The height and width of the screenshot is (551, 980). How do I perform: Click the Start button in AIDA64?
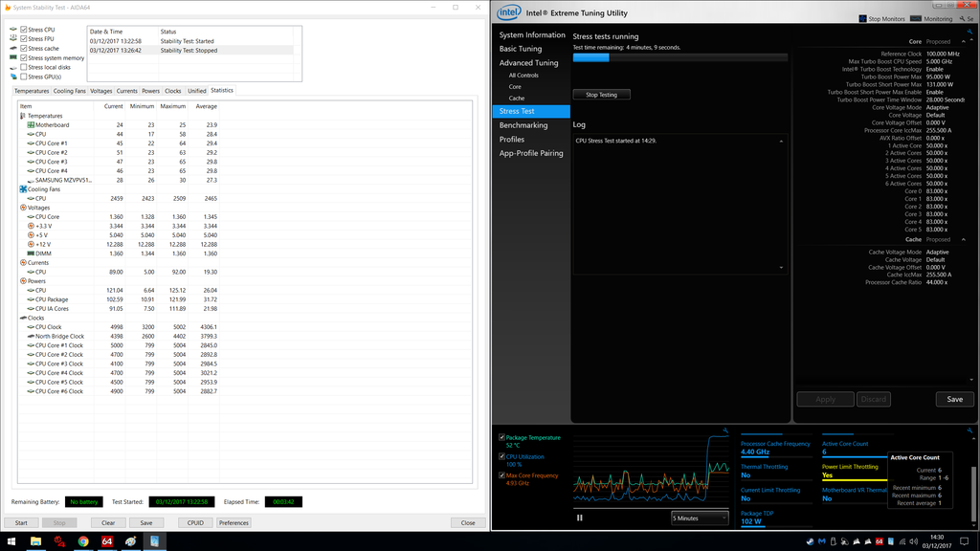(21, 523)
